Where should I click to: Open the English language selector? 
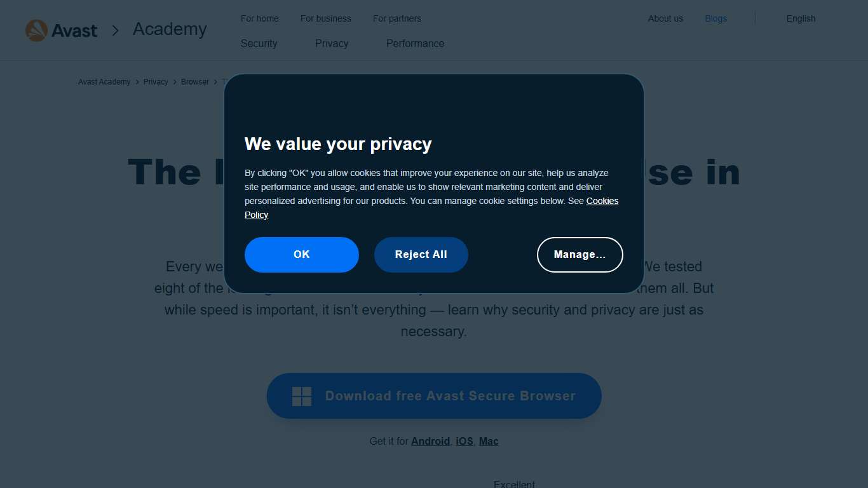click(801, 18)
